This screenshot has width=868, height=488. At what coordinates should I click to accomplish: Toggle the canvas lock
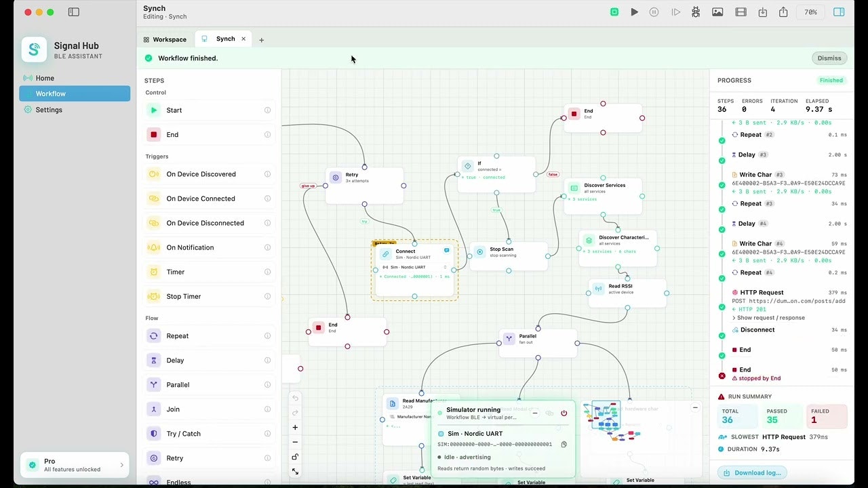tap(295, 457)
